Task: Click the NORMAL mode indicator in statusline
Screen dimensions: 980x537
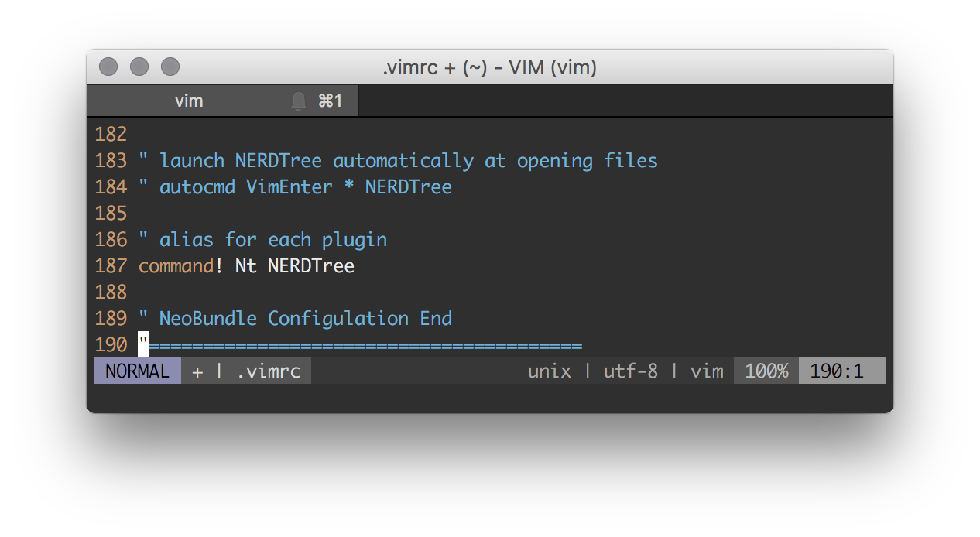Action: point(137,371)
